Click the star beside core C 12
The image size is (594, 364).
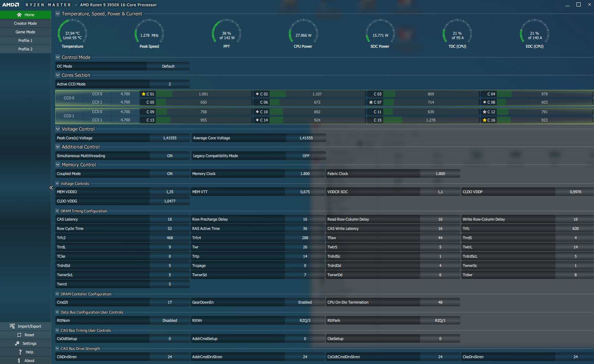coord(484,112)
